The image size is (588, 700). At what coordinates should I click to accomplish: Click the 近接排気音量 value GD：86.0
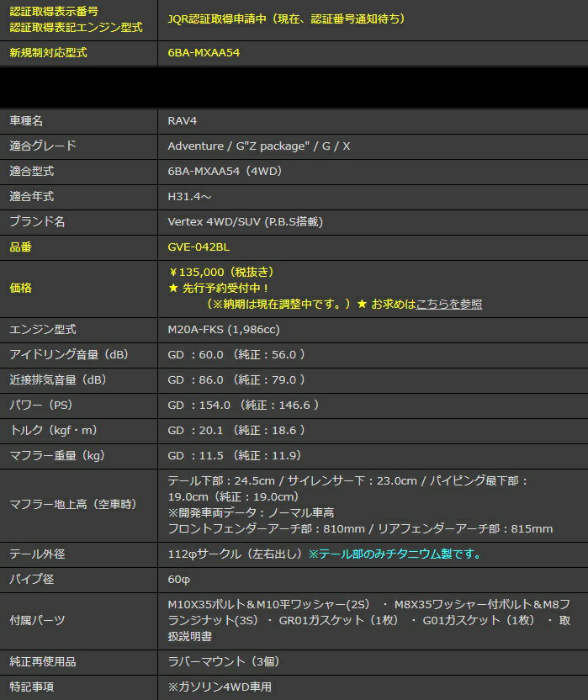pos(199,379)
